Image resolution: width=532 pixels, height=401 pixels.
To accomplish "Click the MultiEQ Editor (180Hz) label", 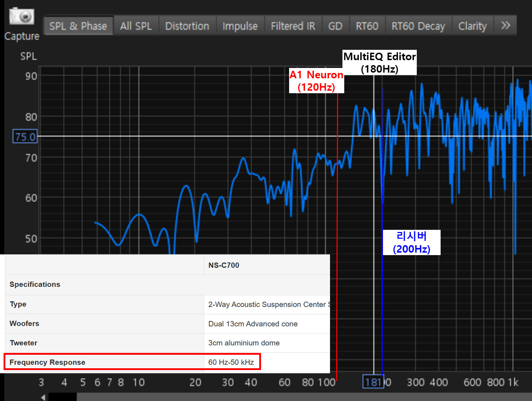I will tap(379, 63).
